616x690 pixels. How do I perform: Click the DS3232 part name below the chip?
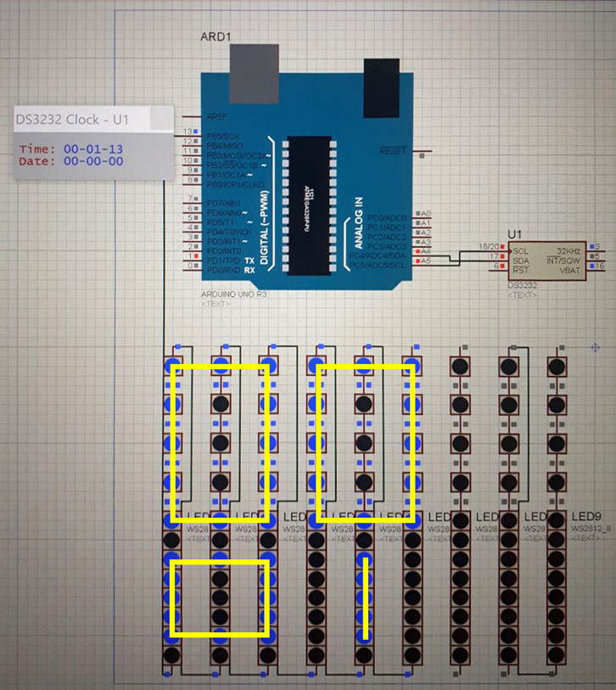point(522,286)
